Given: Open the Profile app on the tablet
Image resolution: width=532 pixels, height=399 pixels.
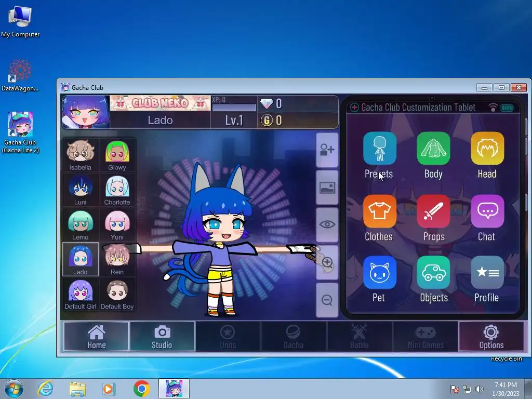Looking at the screenshot, I should (x=487, y=272).
